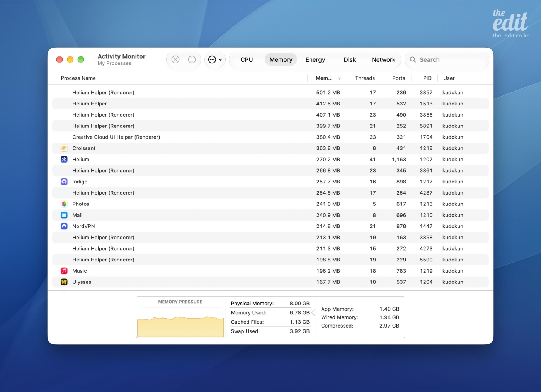Click the App Memory 1.40 GB value
This screenshot has height=392, width=541.
tap(389, 309)
